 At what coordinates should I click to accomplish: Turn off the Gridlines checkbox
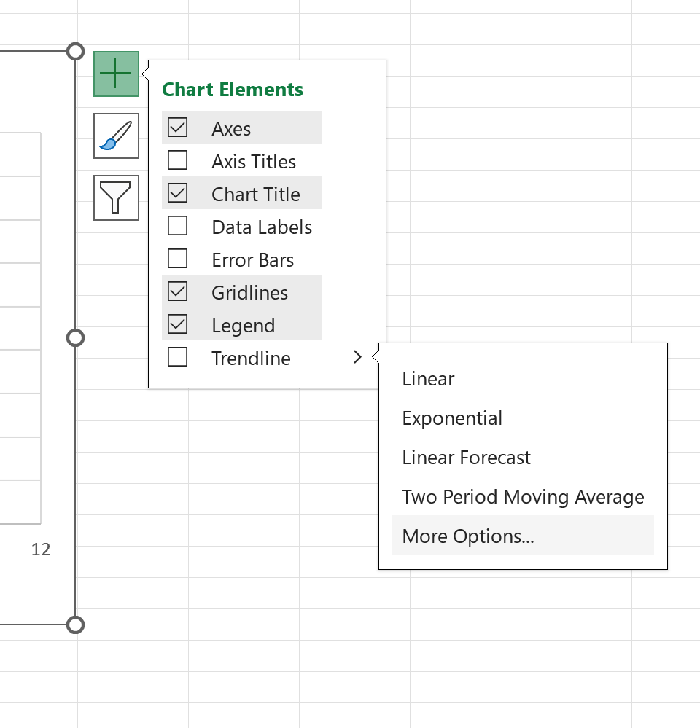(177, 291)
